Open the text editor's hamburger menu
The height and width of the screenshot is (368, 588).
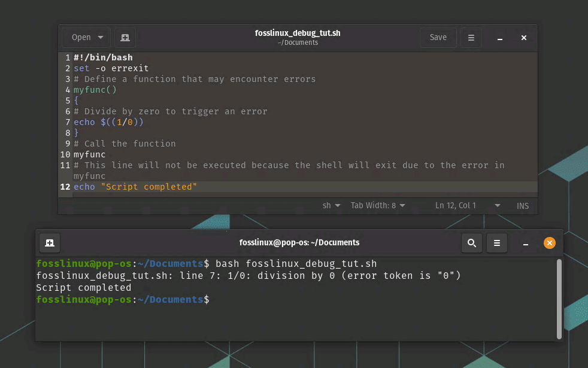click(471, 37)
